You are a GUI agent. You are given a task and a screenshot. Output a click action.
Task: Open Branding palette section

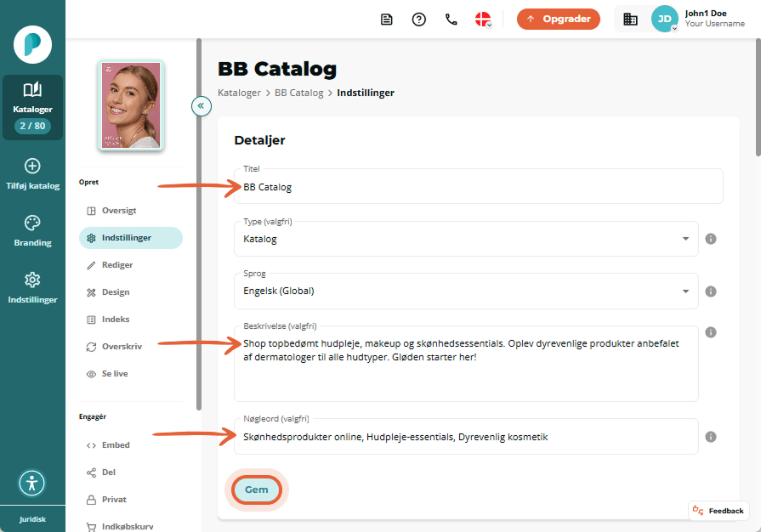point(32,231)
